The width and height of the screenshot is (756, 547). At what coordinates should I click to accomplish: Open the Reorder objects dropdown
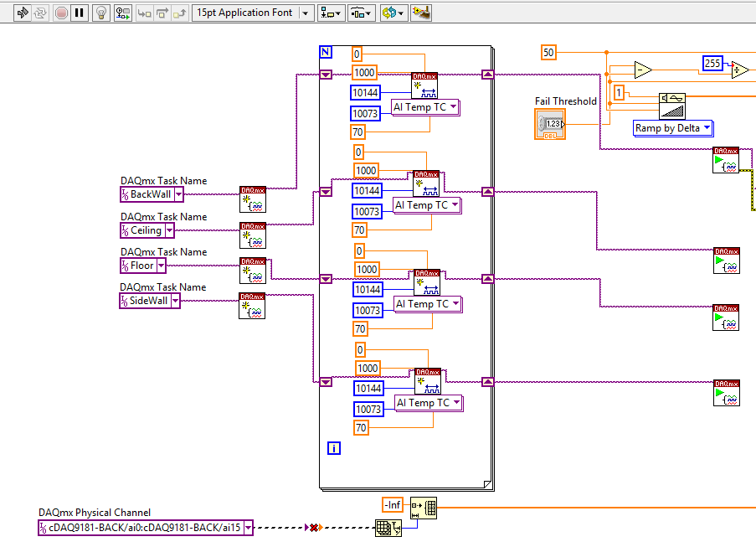click(x=393, y=13)
